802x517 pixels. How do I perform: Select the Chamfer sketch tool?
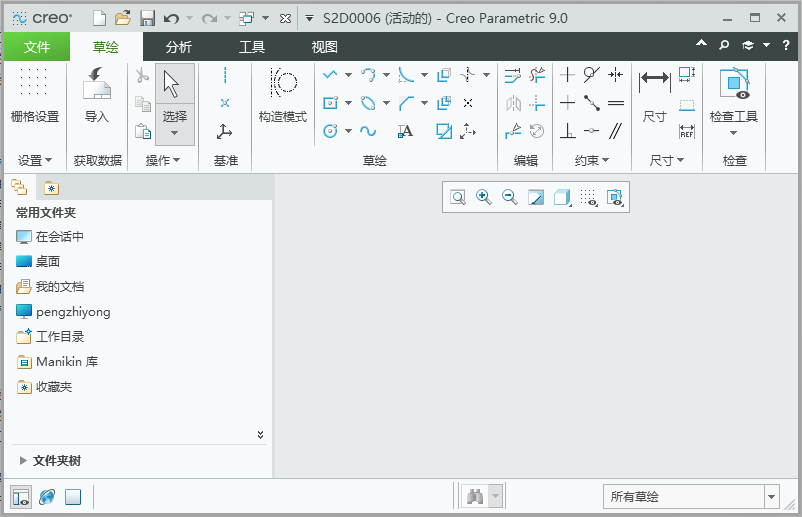(x=406, y=103)
